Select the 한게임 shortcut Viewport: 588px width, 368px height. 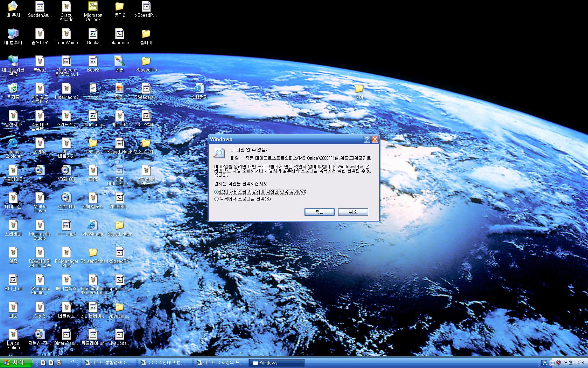point(40,146)
